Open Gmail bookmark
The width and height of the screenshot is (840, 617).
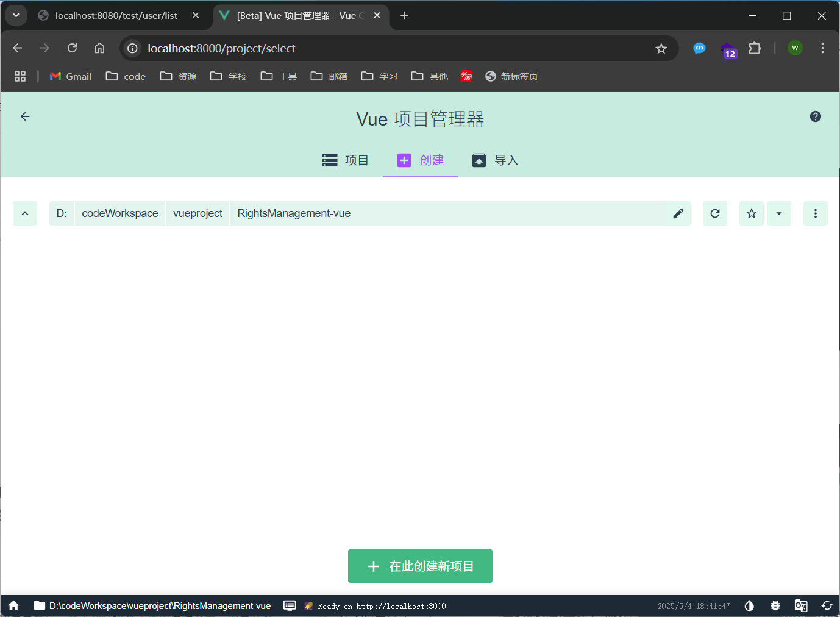pos(71,76)
